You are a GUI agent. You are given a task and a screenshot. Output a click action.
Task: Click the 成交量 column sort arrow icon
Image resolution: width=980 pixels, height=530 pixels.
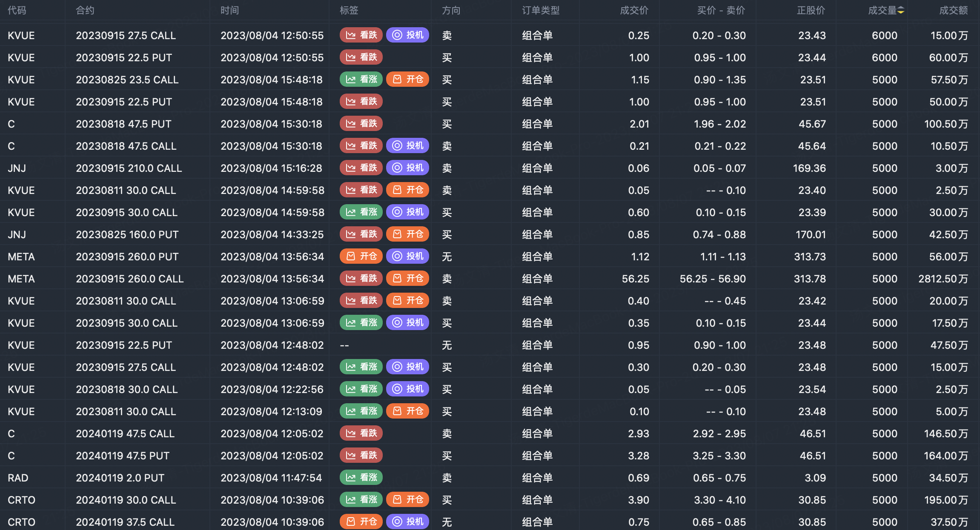(x=901, y=11)
